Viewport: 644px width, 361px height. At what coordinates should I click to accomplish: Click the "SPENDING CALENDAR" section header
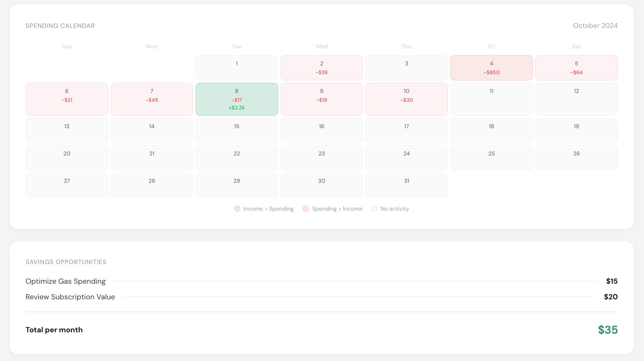coord(60,26)
